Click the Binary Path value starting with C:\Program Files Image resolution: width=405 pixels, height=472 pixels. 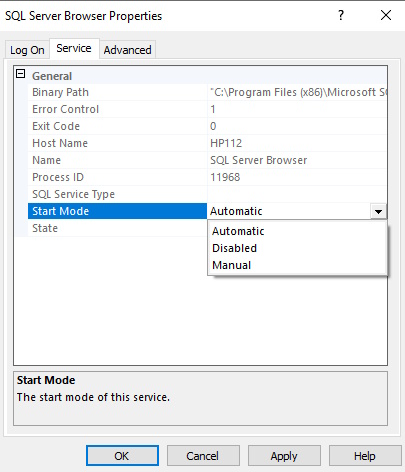click(297, 92)
